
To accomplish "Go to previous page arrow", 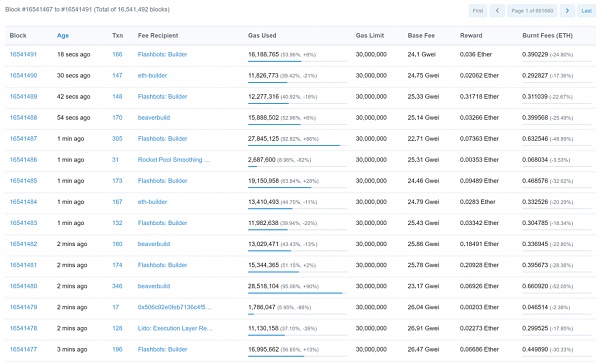I will pyautogui.click(x=497, y=11).
